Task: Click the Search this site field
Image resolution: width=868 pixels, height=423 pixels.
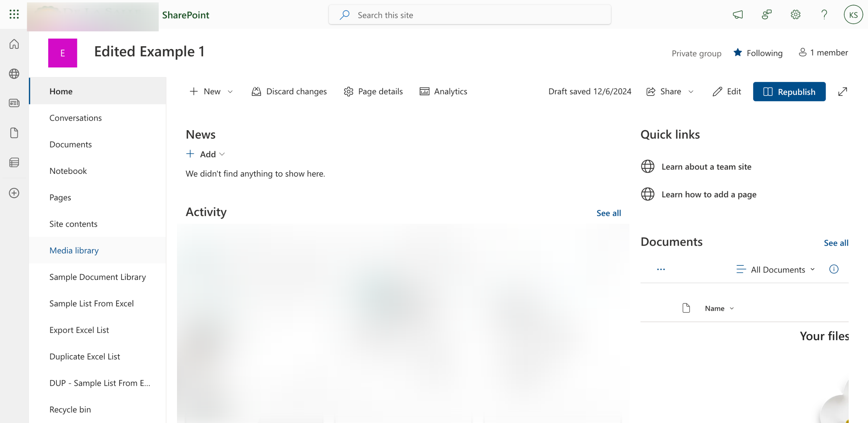Action: [x=470, y=15]
